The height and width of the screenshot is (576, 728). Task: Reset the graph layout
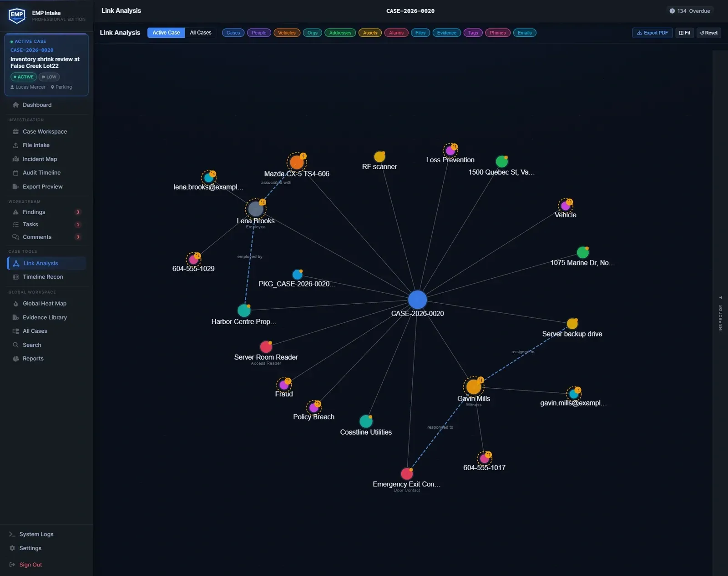(x=709, y=33)
